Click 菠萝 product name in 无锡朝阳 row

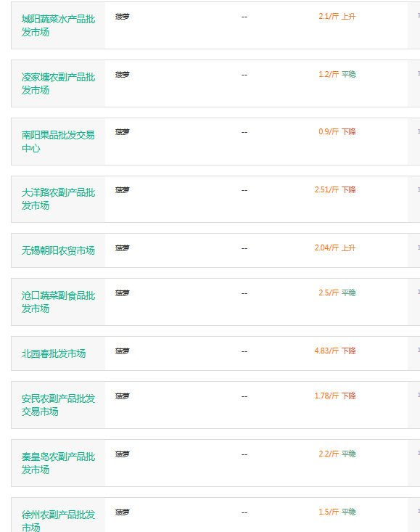click(x=123, y=248)
